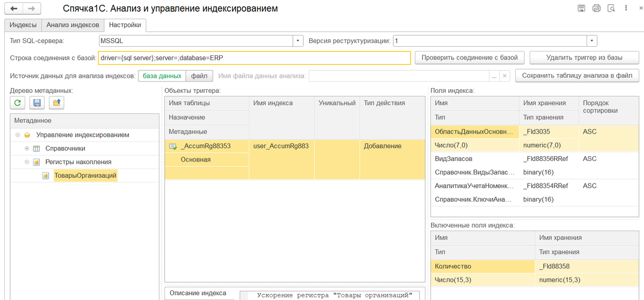Go back with the left arrow button
This screenshot has width=644, height=300.
coord(13,9)
